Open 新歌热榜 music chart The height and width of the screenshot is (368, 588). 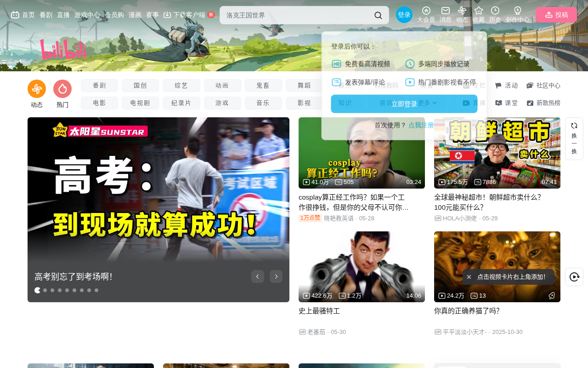[543, 103]
